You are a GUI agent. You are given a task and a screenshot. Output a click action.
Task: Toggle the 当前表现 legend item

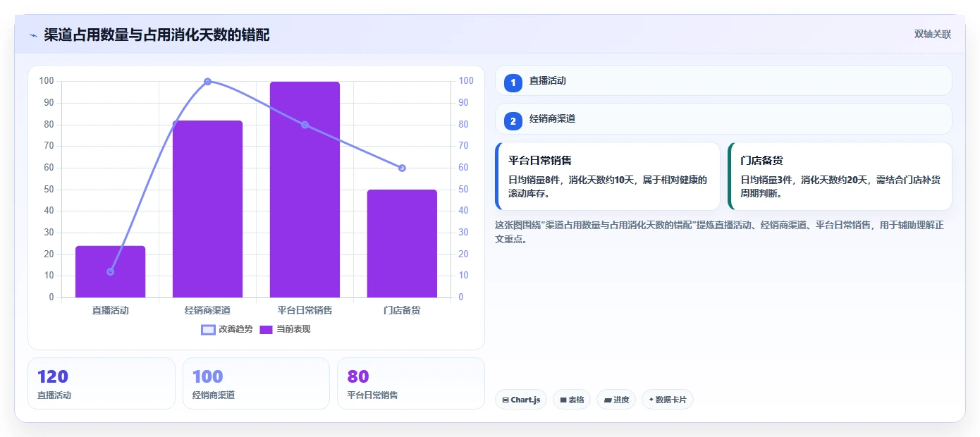point(285,329)
